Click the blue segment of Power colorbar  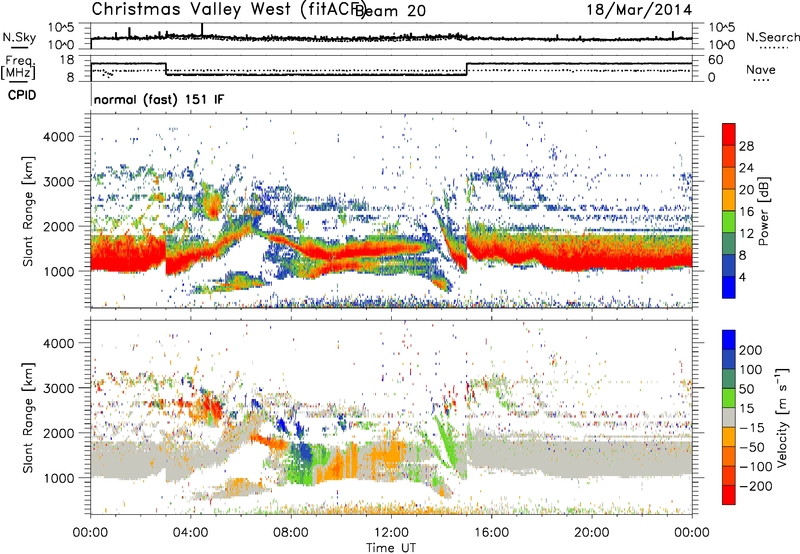point(729,287)
